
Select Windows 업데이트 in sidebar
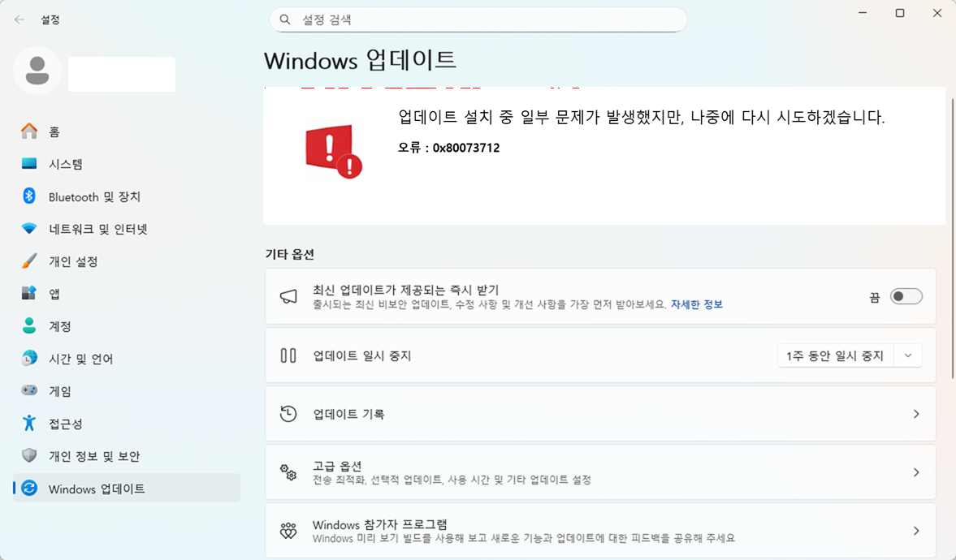[127, 488]
